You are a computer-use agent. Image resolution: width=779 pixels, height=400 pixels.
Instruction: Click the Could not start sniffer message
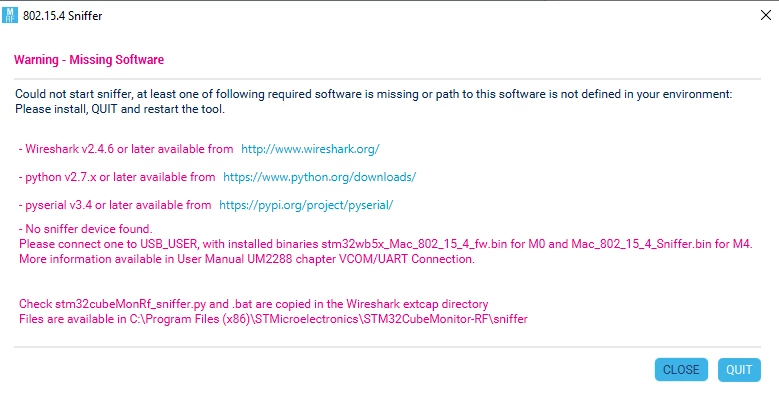click(374, 94)
